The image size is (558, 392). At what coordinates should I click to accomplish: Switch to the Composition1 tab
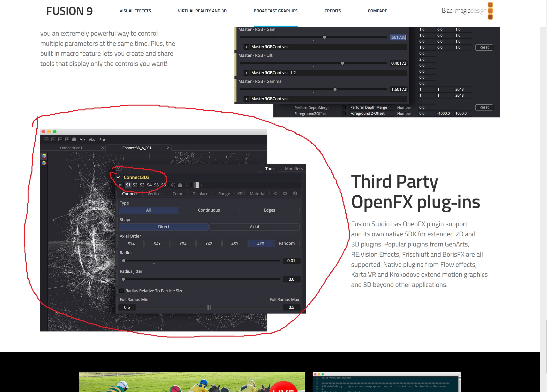71,148
